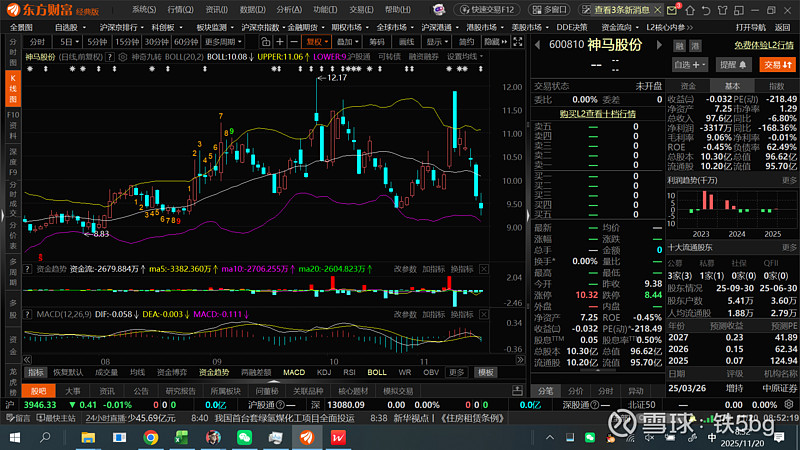Click the chart lock icon
This screenshot has height=450, width=800.
tap(265, 42)
